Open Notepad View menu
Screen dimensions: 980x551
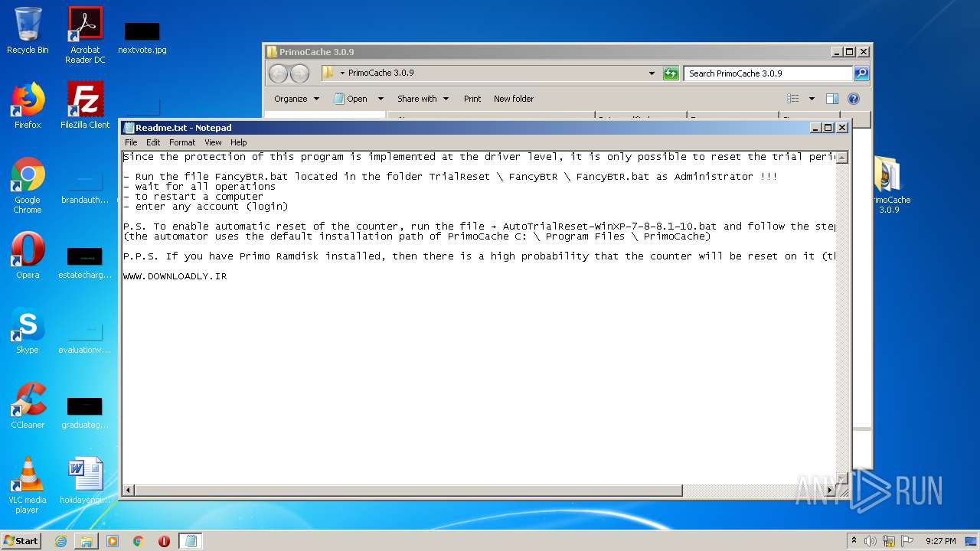tap(213, 142)
